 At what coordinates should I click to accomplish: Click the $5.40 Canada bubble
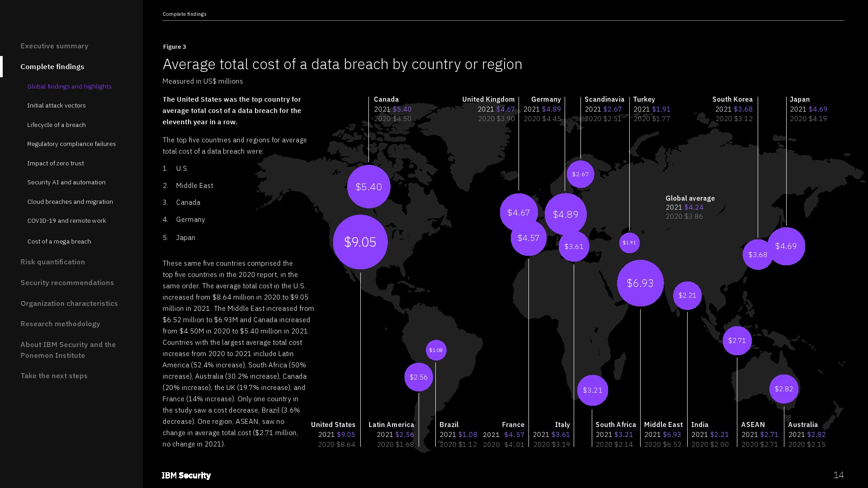[x=368, y=187]
